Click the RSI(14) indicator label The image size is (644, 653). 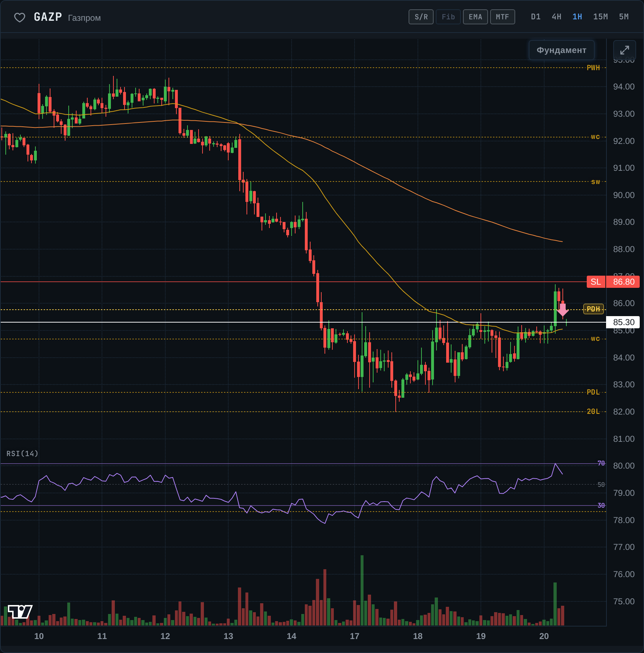(22, 454)
